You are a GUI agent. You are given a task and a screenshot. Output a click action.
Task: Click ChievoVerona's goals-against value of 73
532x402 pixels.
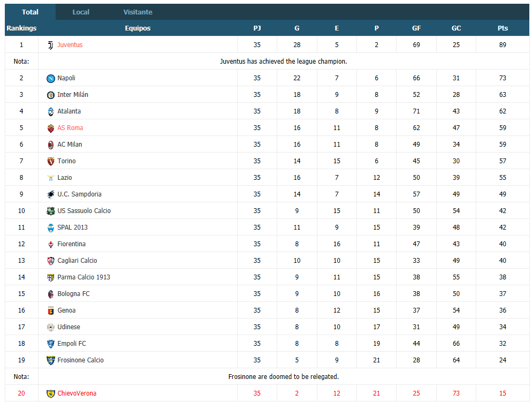click(456, 393)
